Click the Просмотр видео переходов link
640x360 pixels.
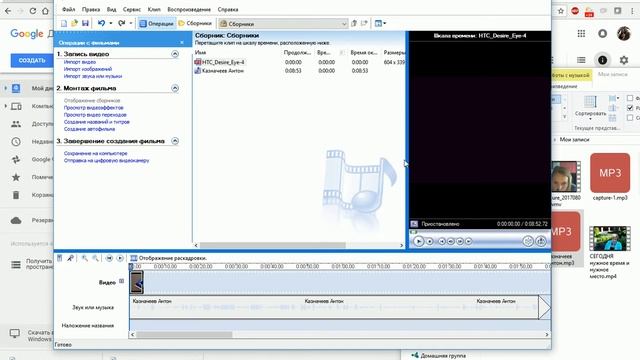point(95,115)
